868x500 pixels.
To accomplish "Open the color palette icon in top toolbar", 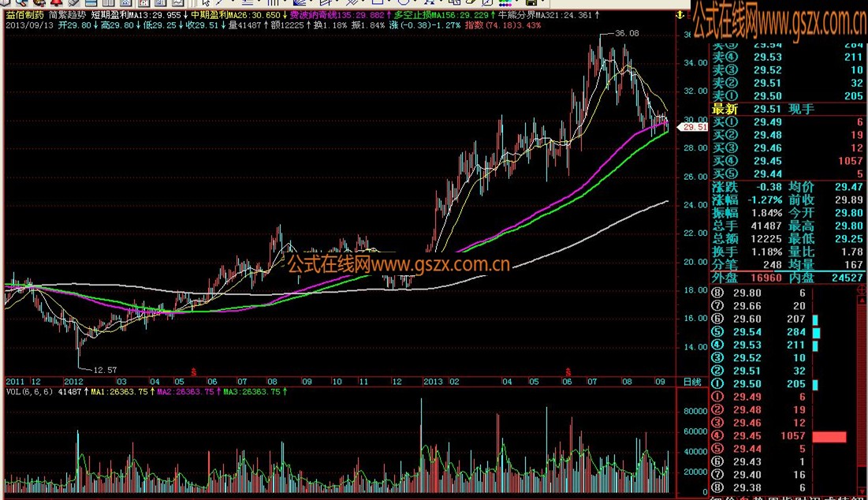I will pos(505,3).
